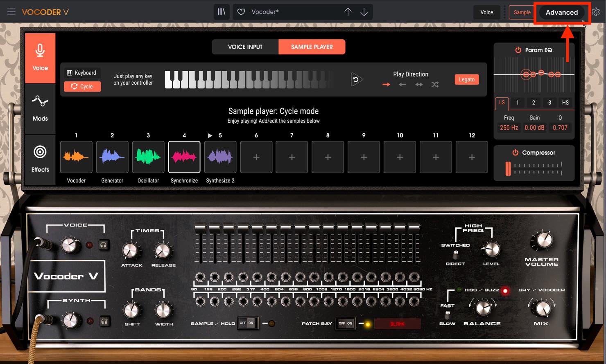Toggle the Compressor power icon
Viewport: 606px width, 364px height.
516,153
